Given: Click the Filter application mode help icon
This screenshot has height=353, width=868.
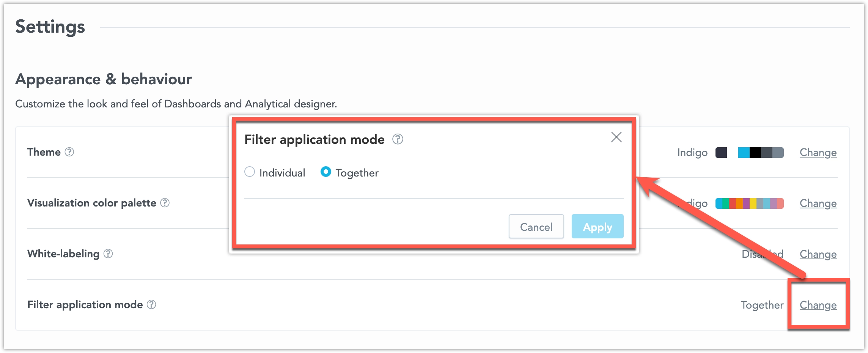Looking at the screenshot, I should pos(151,305).
